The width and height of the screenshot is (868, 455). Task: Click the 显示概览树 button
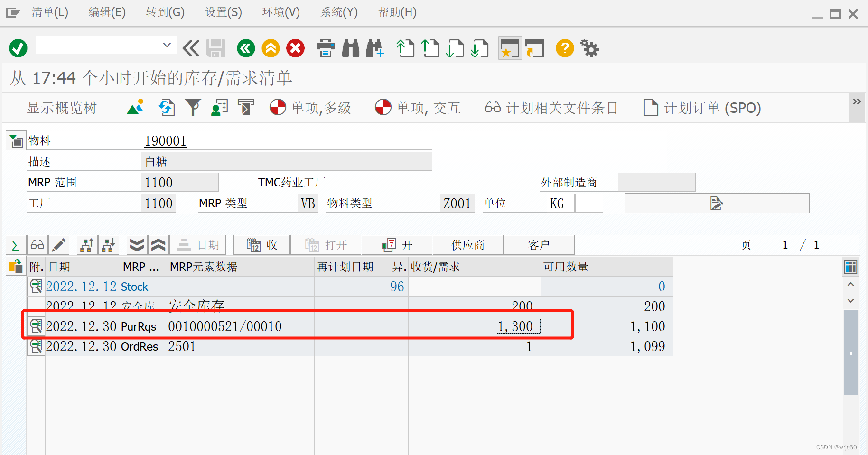[x=62, y=108]
